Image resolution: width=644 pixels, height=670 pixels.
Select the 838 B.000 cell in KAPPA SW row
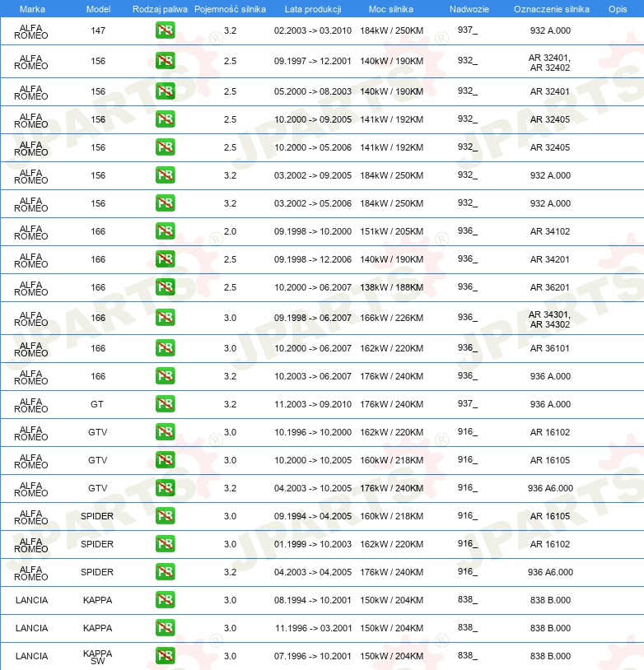coord(550,656)
